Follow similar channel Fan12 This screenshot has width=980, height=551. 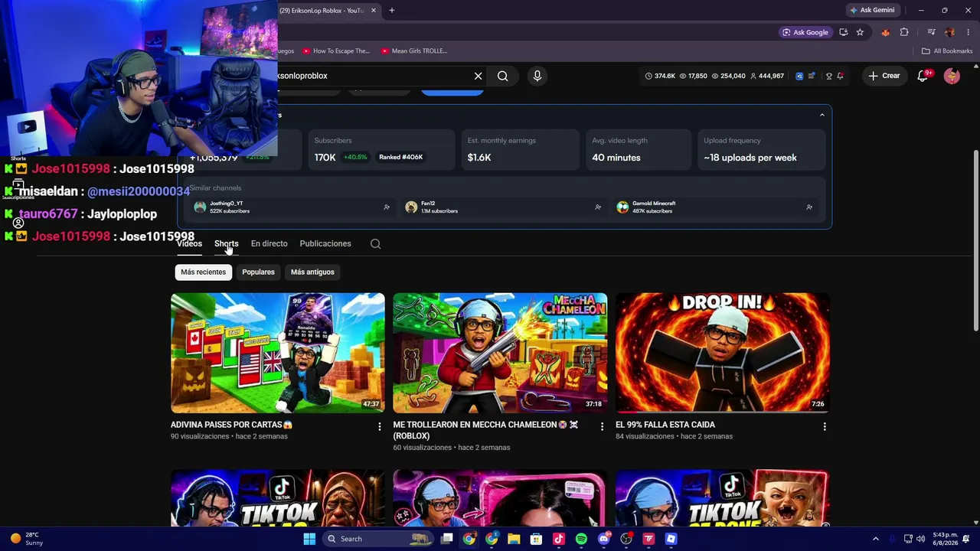(x=598, y=207)
